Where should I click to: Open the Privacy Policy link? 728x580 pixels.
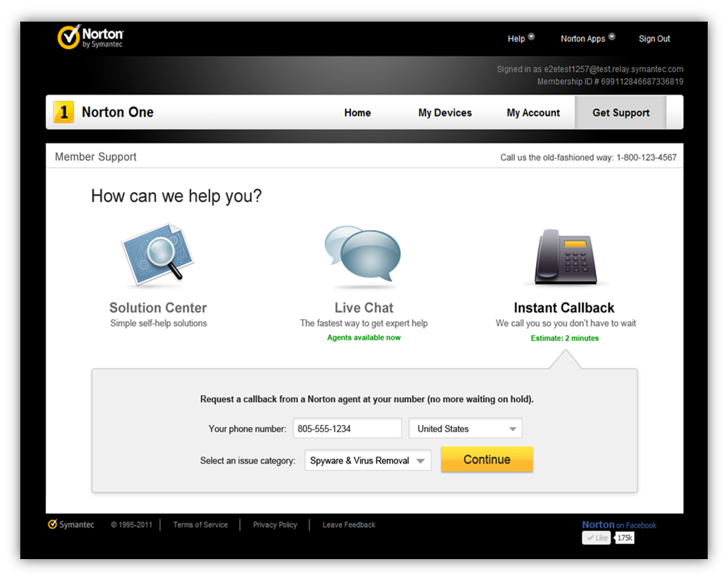pos(275,524)
